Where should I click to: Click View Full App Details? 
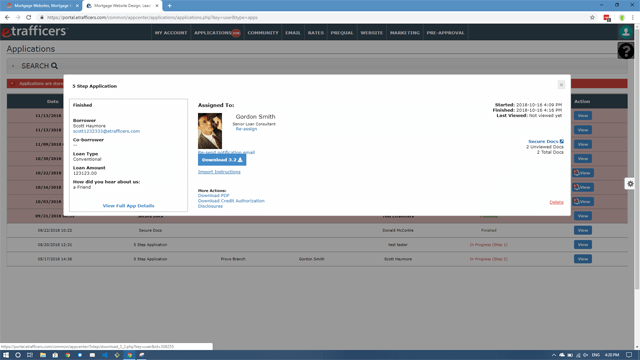coord(129,206)
